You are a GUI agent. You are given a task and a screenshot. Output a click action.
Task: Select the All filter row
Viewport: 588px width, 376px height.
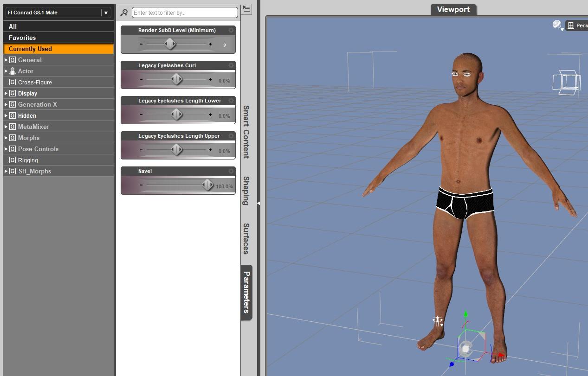[58, 26]
